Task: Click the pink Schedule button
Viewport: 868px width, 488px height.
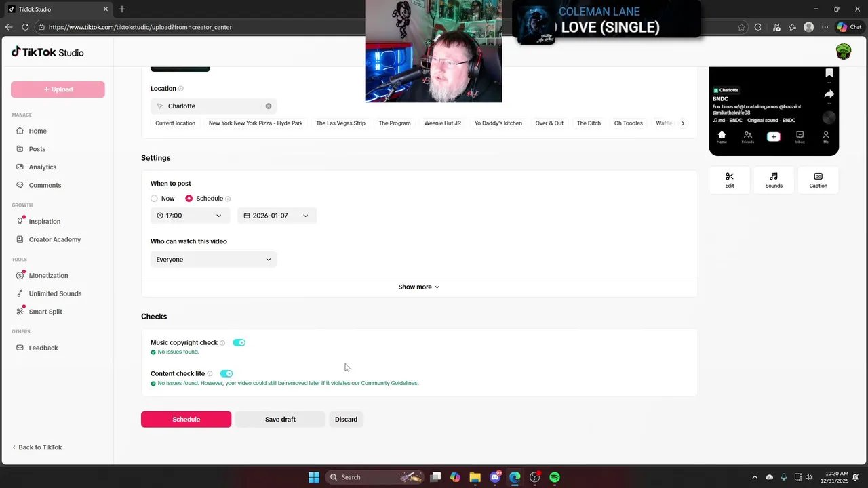Action: click(x=186, y=420)
